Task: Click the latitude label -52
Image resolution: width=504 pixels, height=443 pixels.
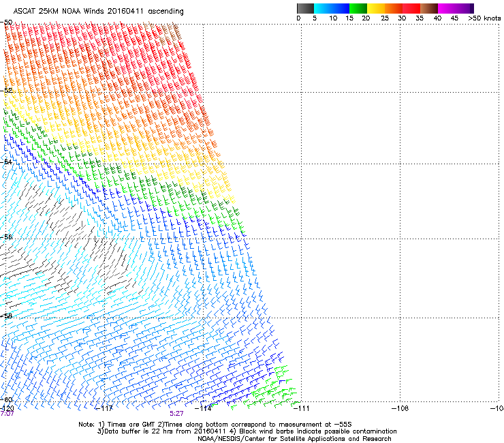Action: 6,91
